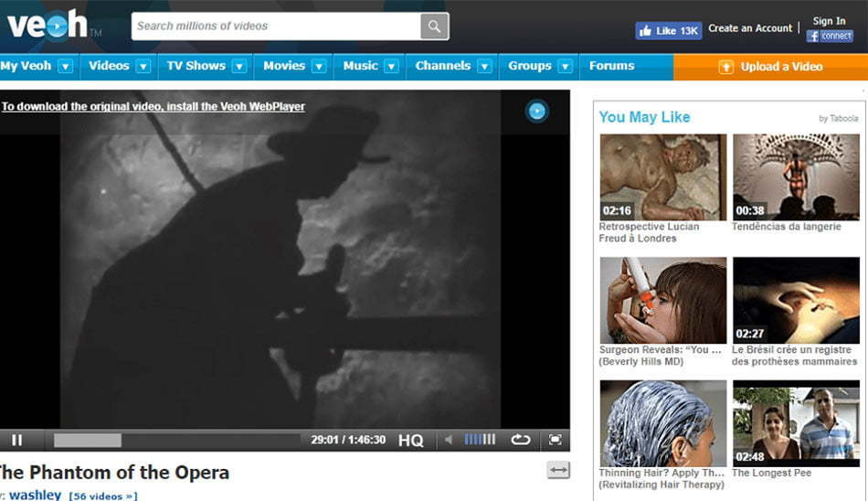
Task: Click the magnifier search button
Action: click(x=435, y=26)
